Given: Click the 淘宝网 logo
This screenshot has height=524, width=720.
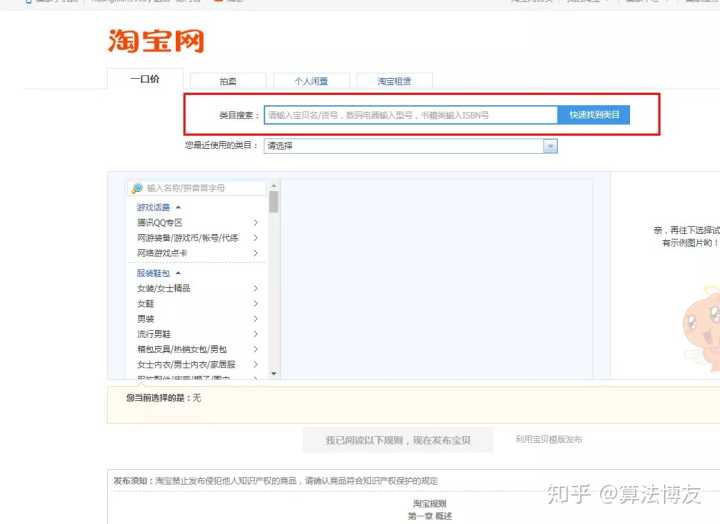Looking at the screenshot, I should (x=156, y=41).
